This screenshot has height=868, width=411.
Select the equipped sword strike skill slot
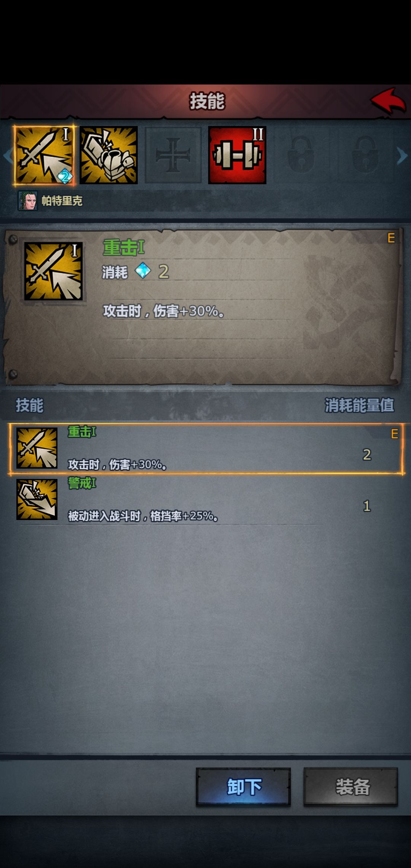[x=44, y=155]
